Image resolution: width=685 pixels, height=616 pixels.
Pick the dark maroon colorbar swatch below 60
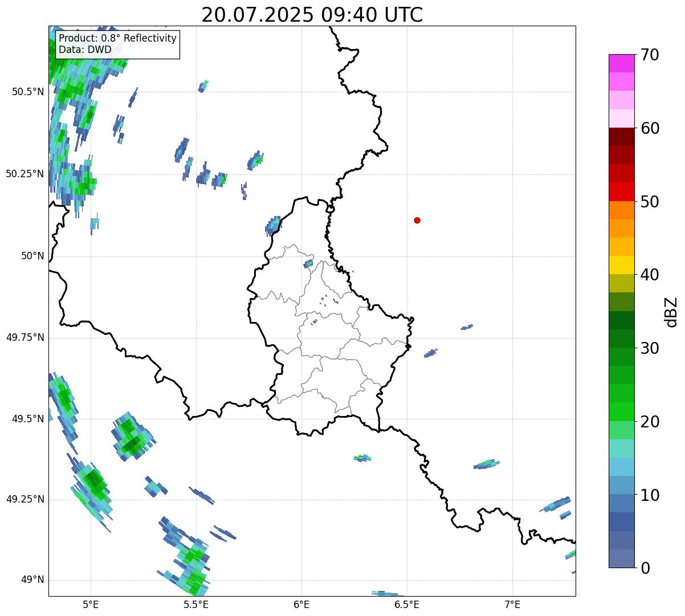(621, 137)
